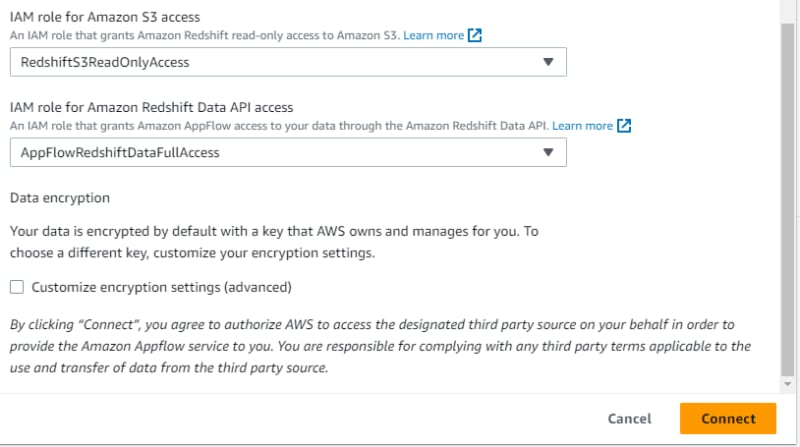This screenshot has height=447, width=800.
Task: Enable Customize encryption settings checkbox
Action: (17, 287)
